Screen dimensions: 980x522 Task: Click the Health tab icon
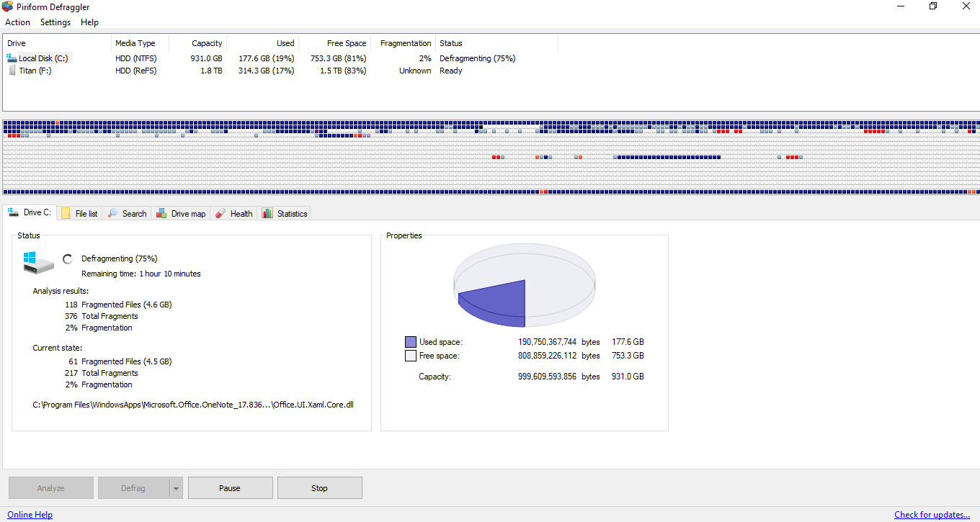[220, 214]
